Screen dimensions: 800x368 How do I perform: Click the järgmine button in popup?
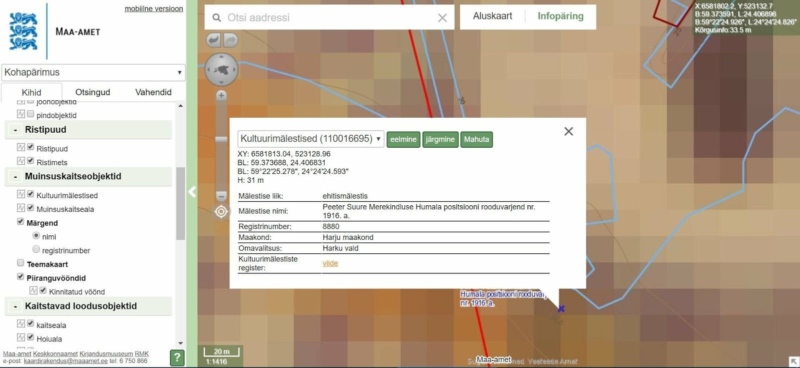coord(440,139)
